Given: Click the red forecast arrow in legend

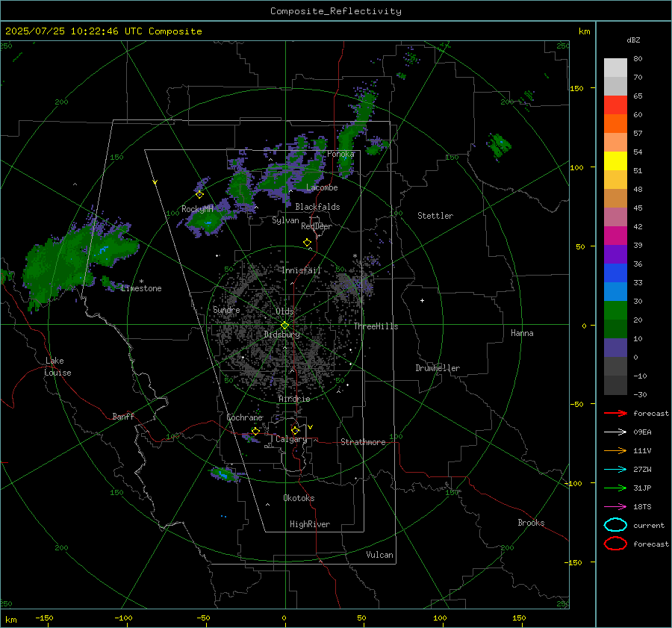Looking at the screenshot, I should click(615, 413).
